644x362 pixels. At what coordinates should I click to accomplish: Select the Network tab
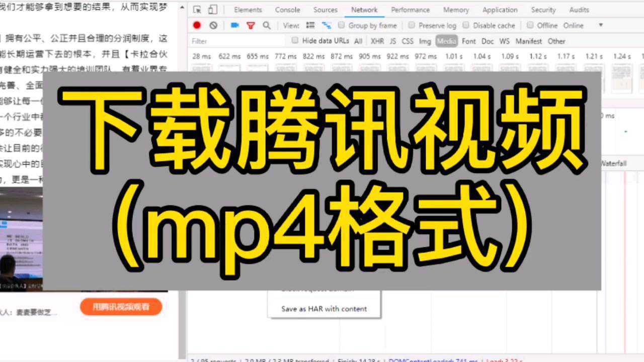point(365,10)
